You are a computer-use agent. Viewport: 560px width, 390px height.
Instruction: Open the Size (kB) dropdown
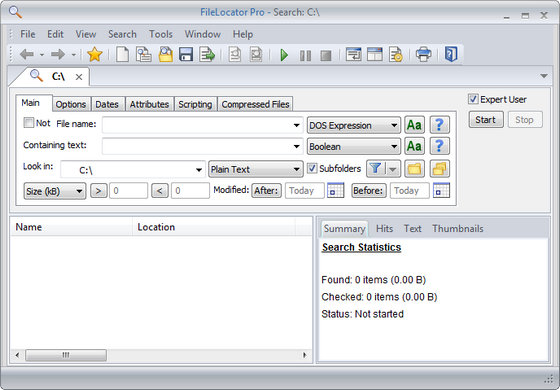[55, 191]
